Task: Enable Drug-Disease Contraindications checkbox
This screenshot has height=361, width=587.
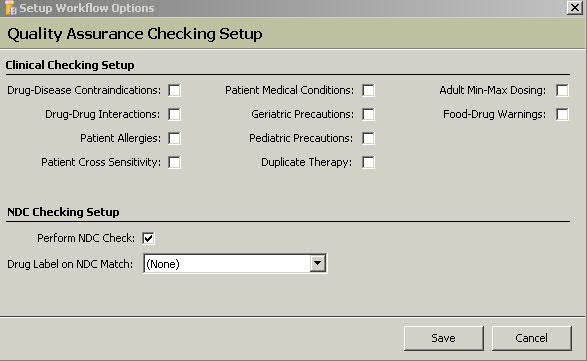Action: tap(174, 90)
